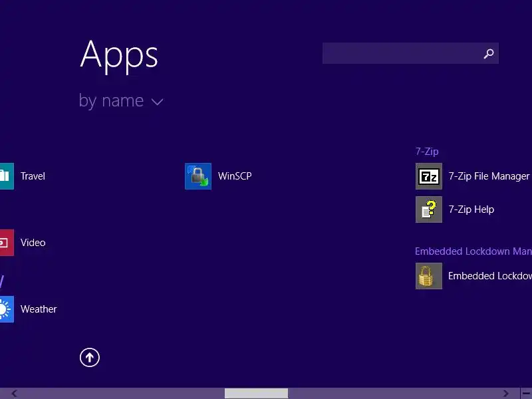This screenshot has width=532, height=399.
Task: Open the Embedded Lockdown padlock icon
Action: (429, 276)
